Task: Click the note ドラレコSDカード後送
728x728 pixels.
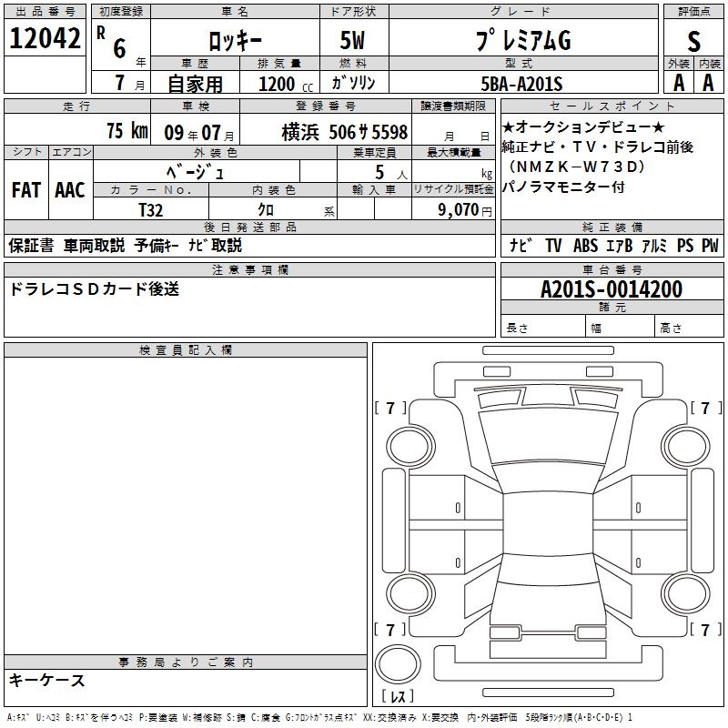Action: tap(95, 289)
